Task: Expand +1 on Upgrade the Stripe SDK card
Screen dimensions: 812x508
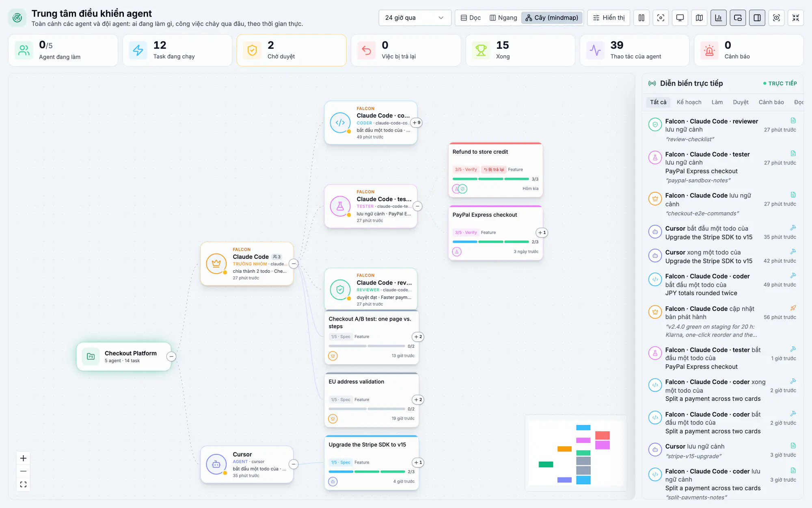Action: point(418,462)
